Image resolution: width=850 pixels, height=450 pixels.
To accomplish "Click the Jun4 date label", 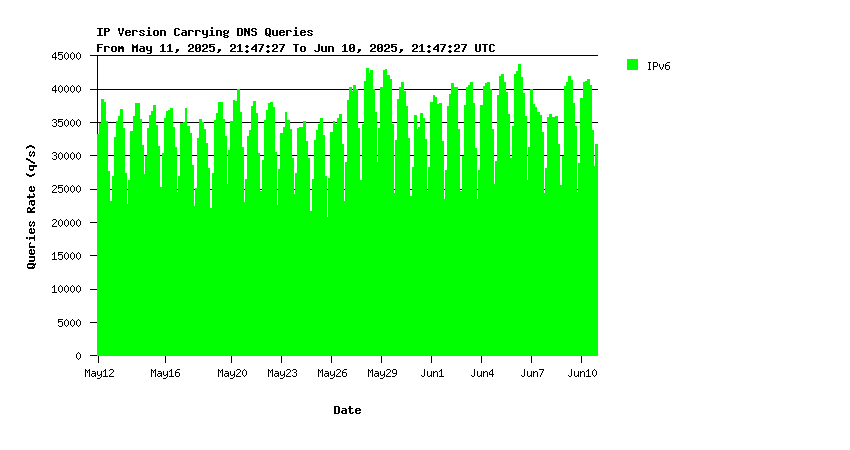I will [x=482, y=373].
